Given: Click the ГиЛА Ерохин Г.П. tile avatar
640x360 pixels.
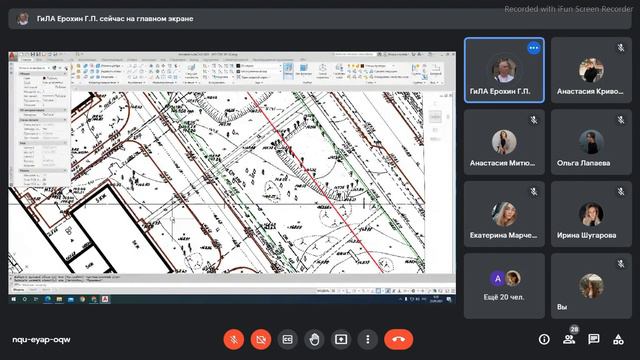Looking at the screenshot, I should [x=504, y=70].
